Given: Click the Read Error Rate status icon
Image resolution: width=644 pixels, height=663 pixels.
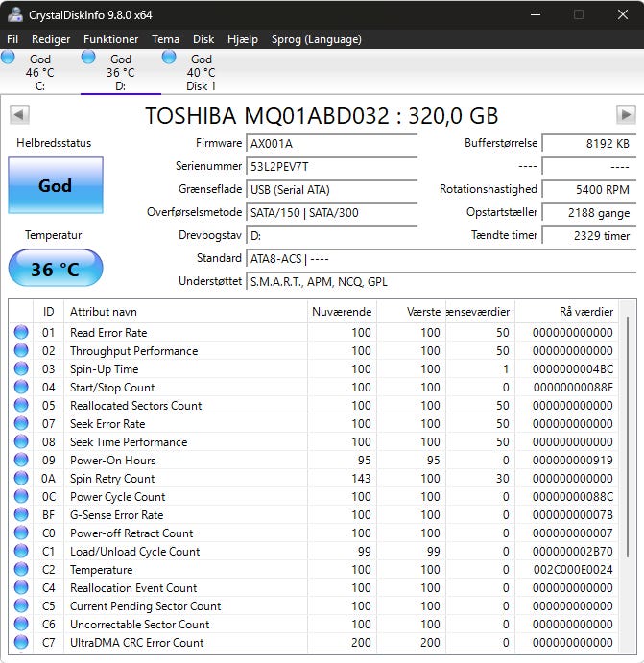Looking at the screenshot, I should (x=21, y=333).
